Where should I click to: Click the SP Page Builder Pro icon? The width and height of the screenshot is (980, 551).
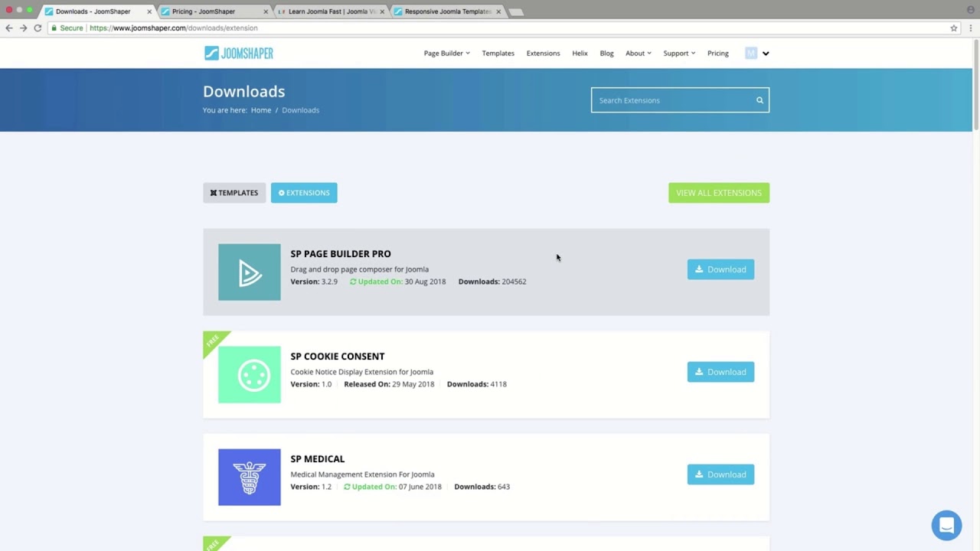(250, 272)
